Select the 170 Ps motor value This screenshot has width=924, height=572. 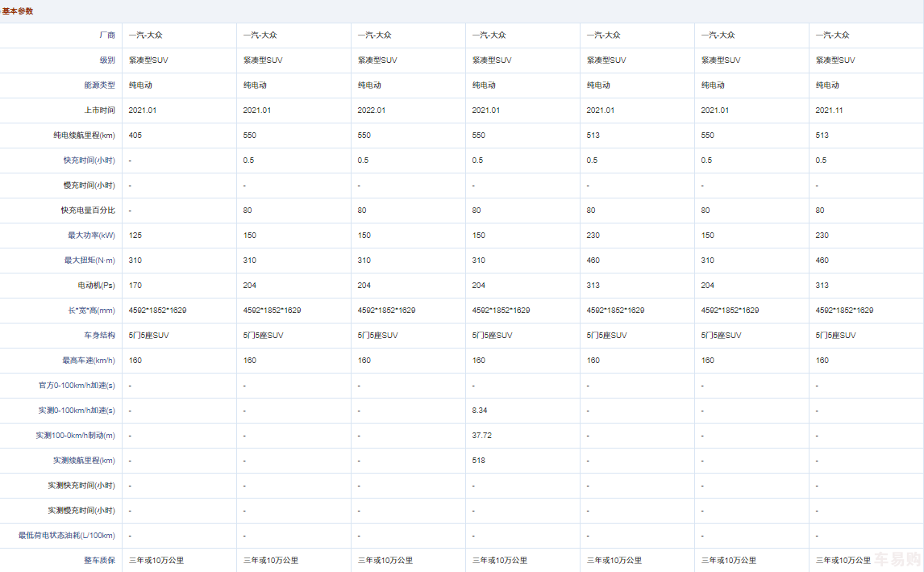pos(135,286)
